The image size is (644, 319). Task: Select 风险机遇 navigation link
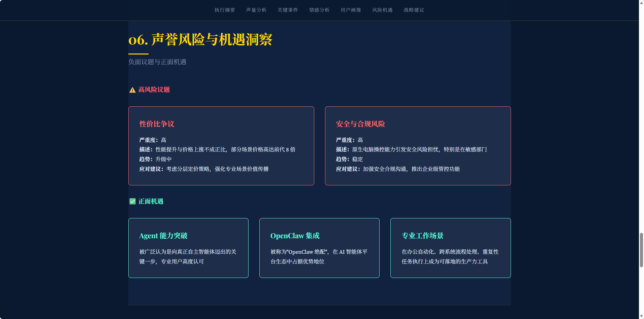tap(382, 10)
